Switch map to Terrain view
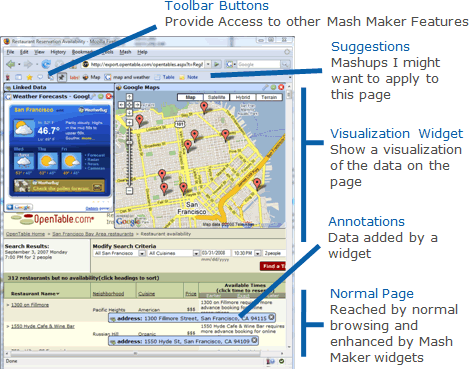The height and width of the screenshot is (369, 469). 269,97
